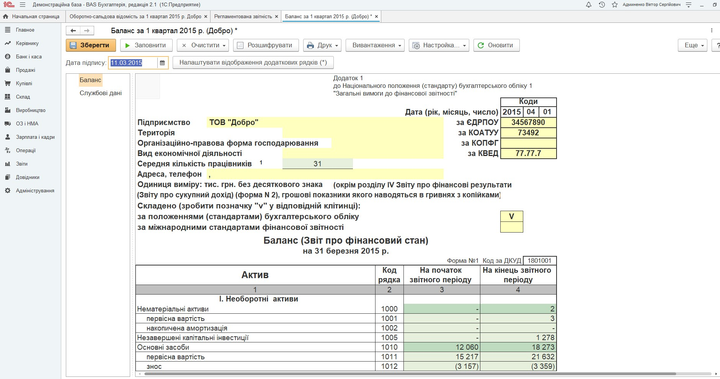This screenshot has width=720, height=379.
Task: Open calendar picker for Дата підпису
Action: click(163, 62)
